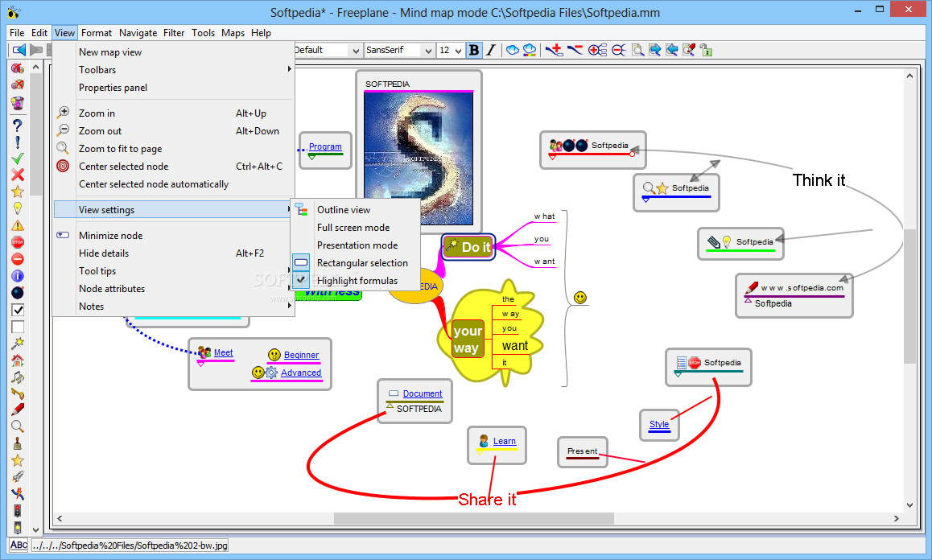Add the house home icon
932x560 pixels.
click(x=18, y=360)
